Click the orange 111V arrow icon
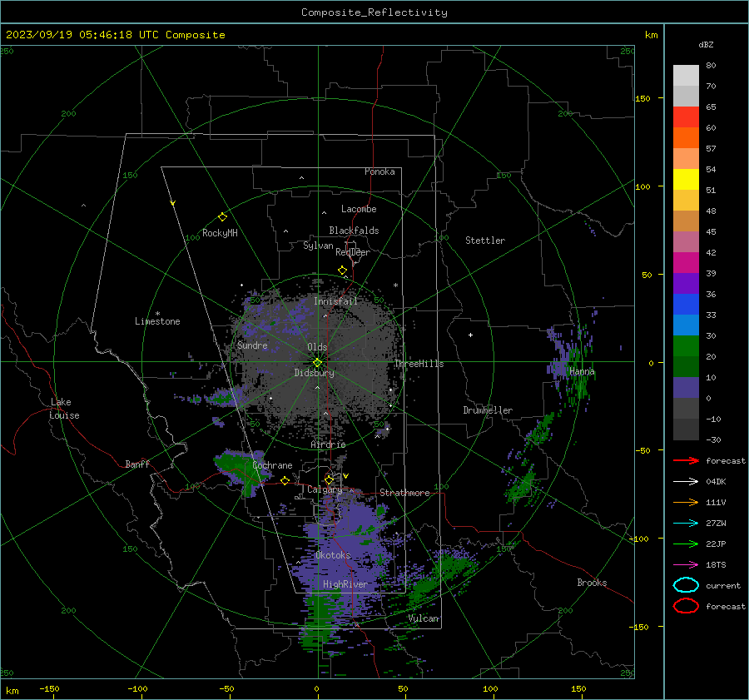The image size is (749, 700). tap(686, 502)
